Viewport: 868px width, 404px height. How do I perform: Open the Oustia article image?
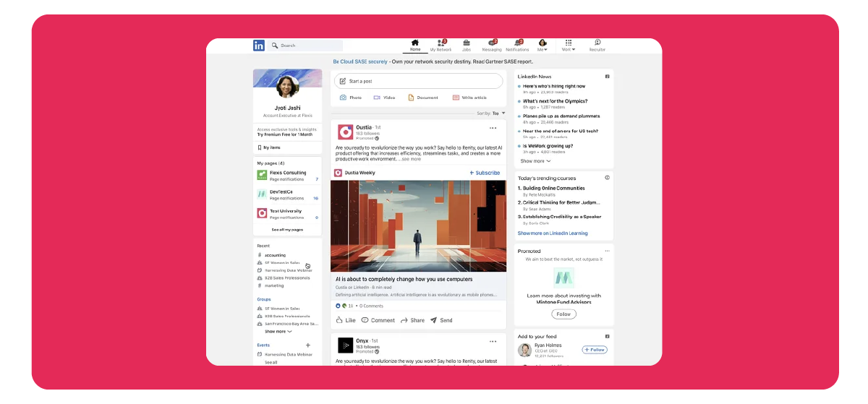(419, 226)
